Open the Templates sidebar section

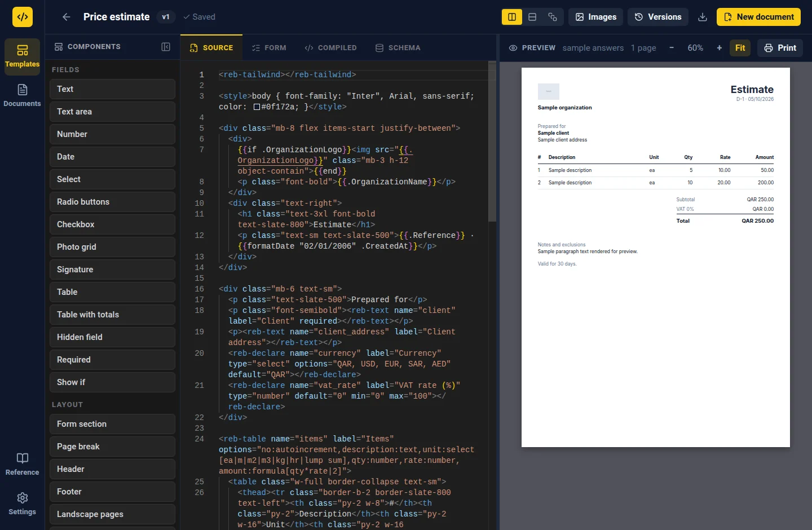click(23, 56)
